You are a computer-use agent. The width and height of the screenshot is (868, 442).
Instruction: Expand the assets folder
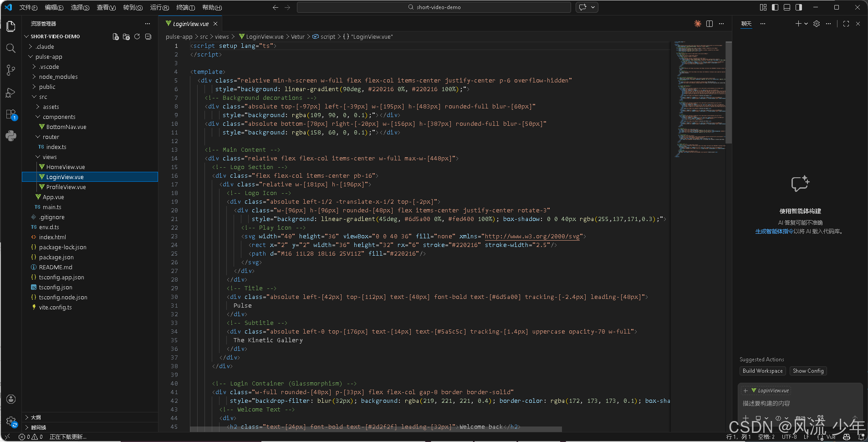[90, 107]
